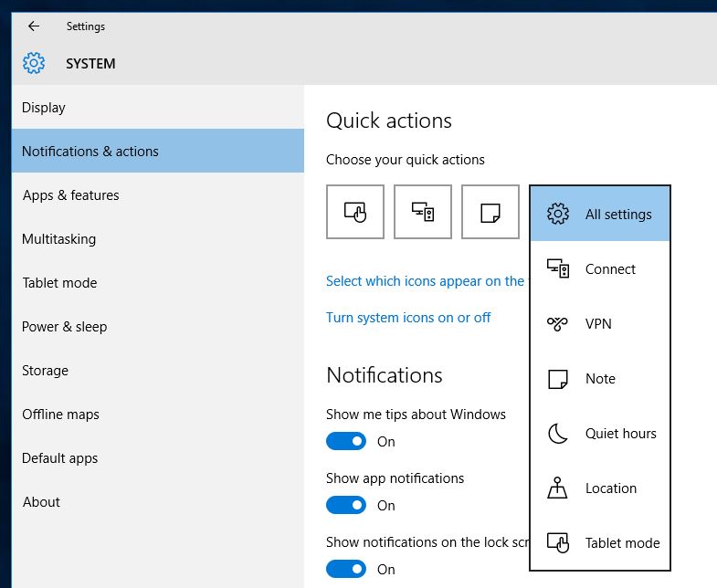Viewport: 717px width, 588px height.
Task: Pick the Quiet hours moon icon
Action: pos(558,433)
